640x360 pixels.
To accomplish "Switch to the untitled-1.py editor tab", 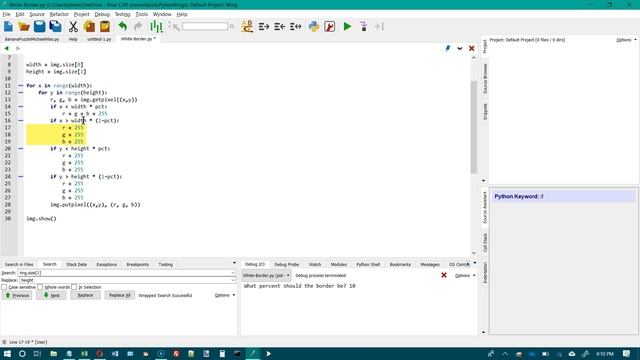I will point(99,39).
